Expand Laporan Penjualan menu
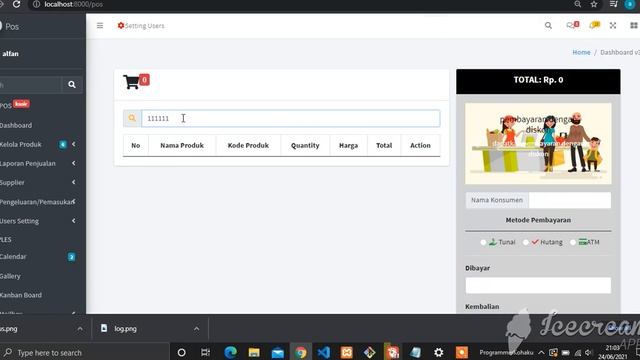The image size is (640, 360). pos(39,163)
